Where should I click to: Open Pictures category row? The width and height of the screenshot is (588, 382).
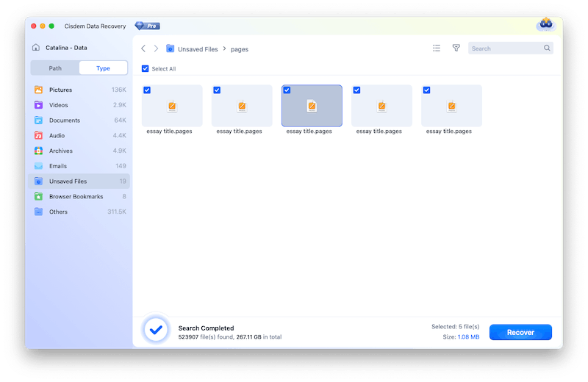[x=79, y=90]
